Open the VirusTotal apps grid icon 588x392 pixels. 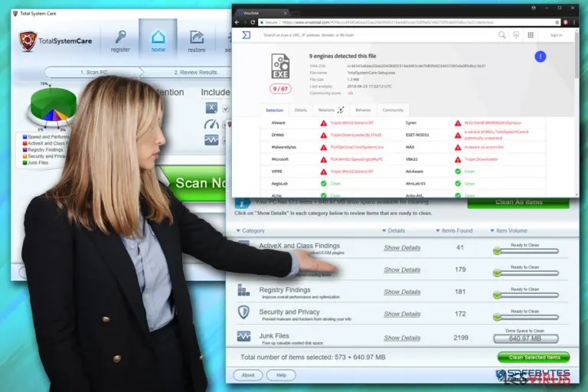click(531, 35)
